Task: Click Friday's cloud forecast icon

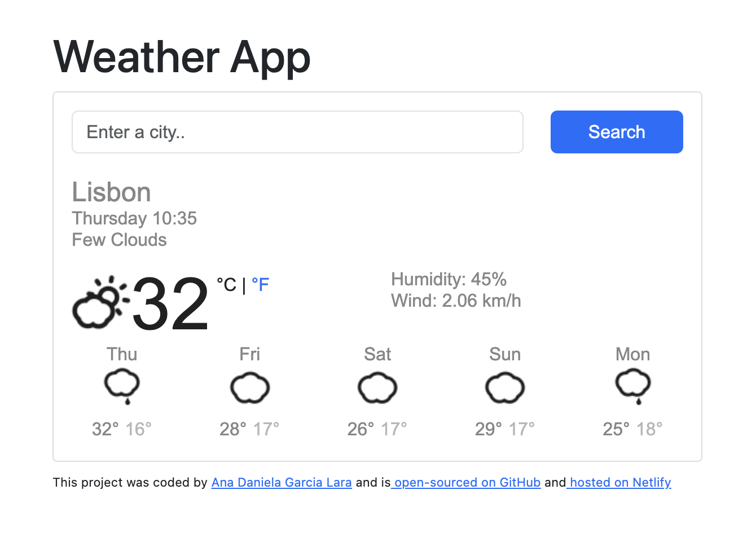Action: coord(250,387)
